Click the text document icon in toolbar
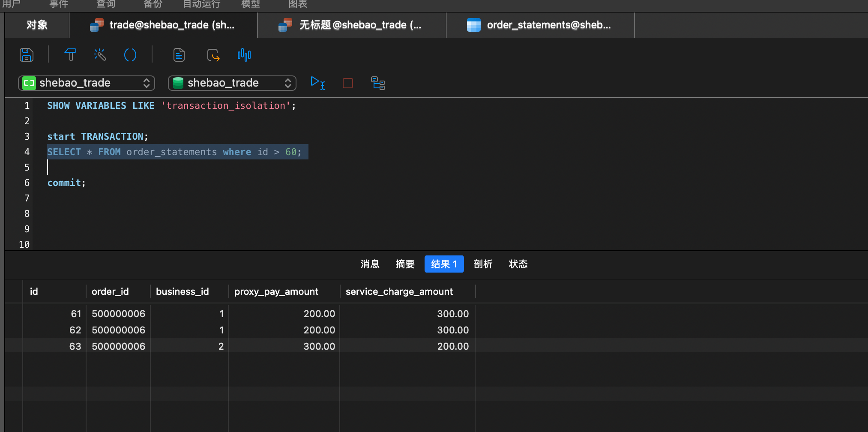868x432 pixels. 179,55
